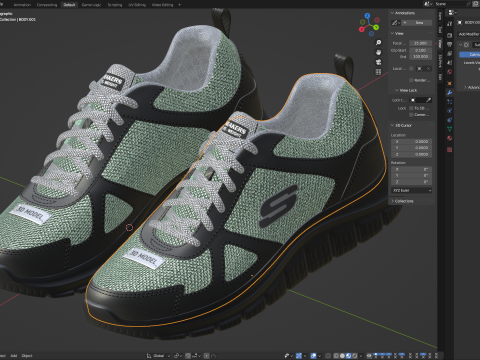Collapse the Subdivision modifier panel
This screenshot has width=480, height=360.
click(460, 45)
